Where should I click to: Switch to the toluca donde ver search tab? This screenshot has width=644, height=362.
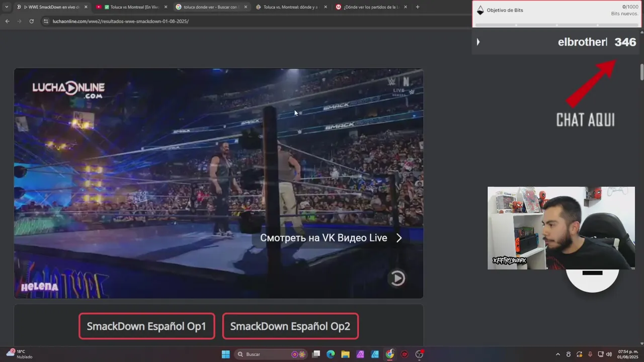coord(211,7)
